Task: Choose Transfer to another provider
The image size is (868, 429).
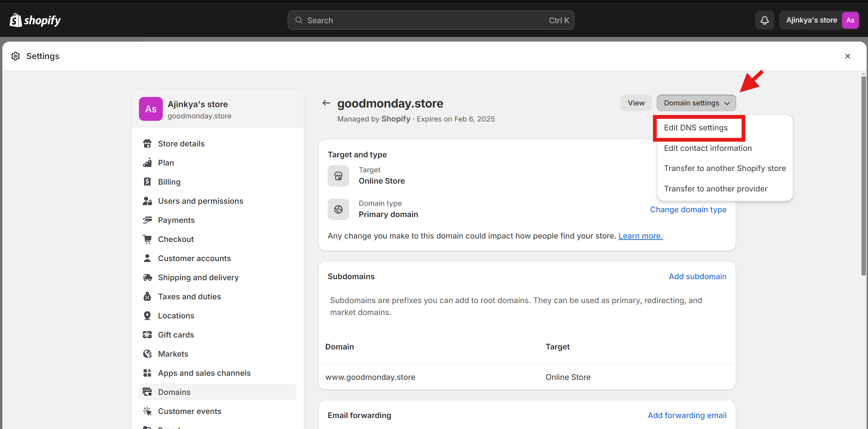Action: pos(716,189)
